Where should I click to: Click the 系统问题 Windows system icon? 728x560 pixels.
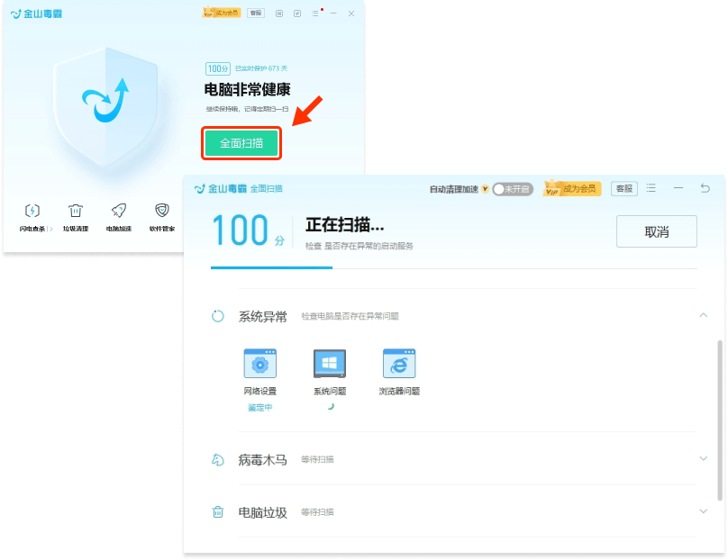tap(330, 364)
